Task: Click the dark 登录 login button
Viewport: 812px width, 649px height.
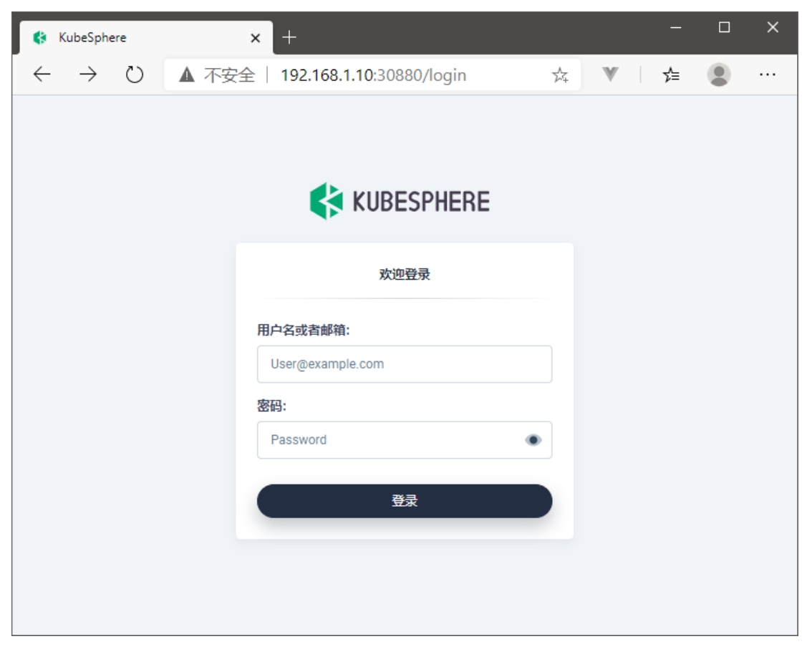Action: pyautogui.click(x=405, y=501)
